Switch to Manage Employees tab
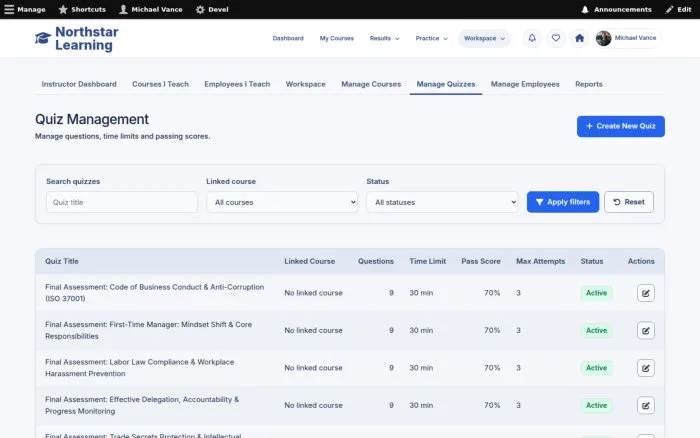The width and height of the screenshot is (700, 438). tap(525, 84)
